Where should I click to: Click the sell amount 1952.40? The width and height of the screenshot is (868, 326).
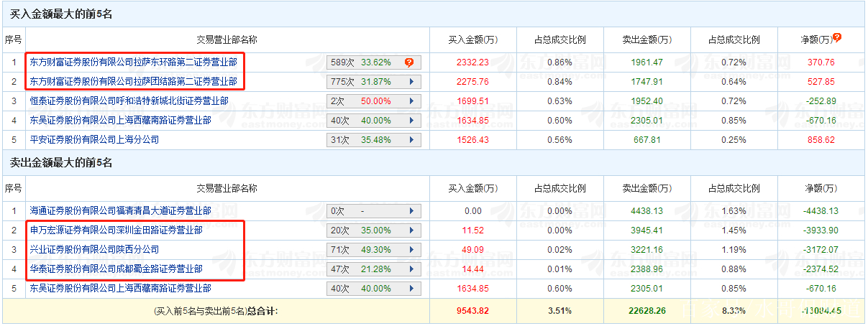[647, 101]
